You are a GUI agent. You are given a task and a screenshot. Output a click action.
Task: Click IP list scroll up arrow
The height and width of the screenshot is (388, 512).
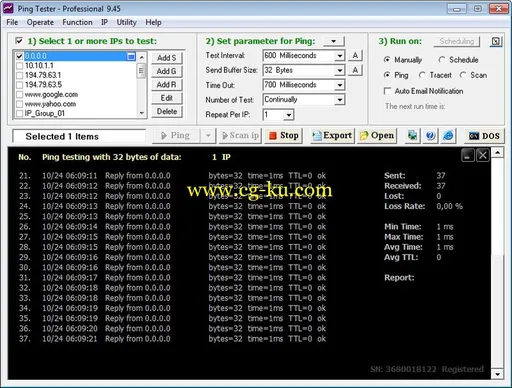(x=142, y=57)
